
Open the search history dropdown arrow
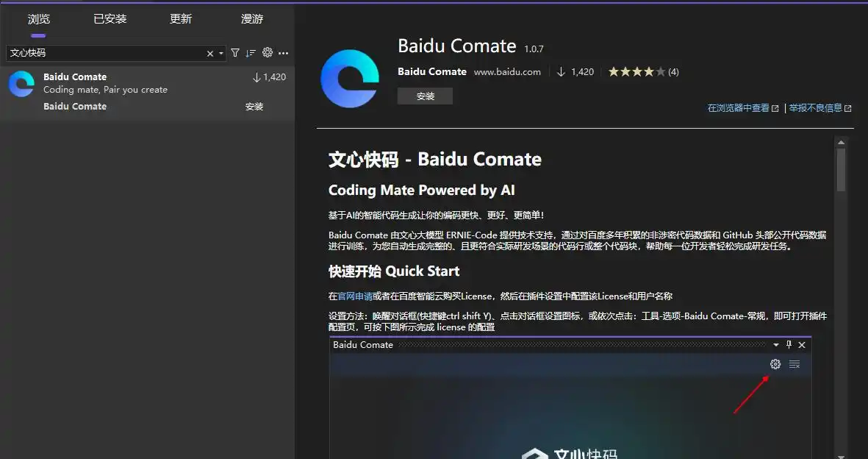coord(220,54)
